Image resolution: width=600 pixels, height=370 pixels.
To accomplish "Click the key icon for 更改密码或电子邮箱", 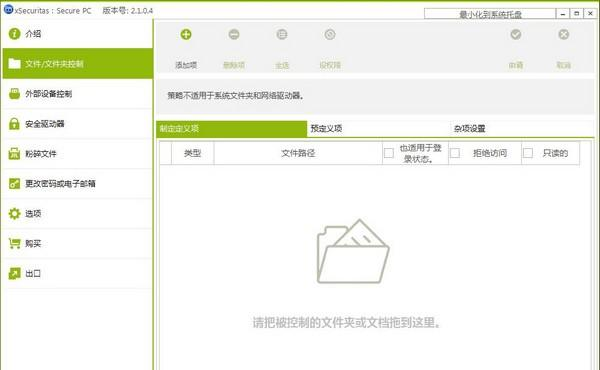I will coord(14,184).
